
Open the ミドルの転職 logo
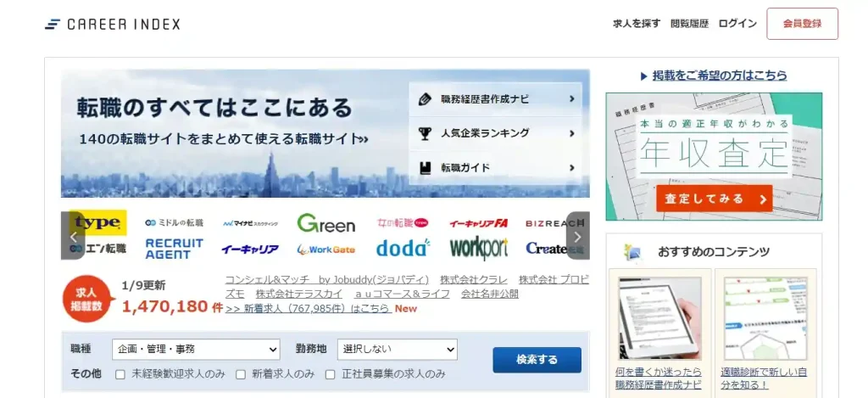[x=174, y=223]
